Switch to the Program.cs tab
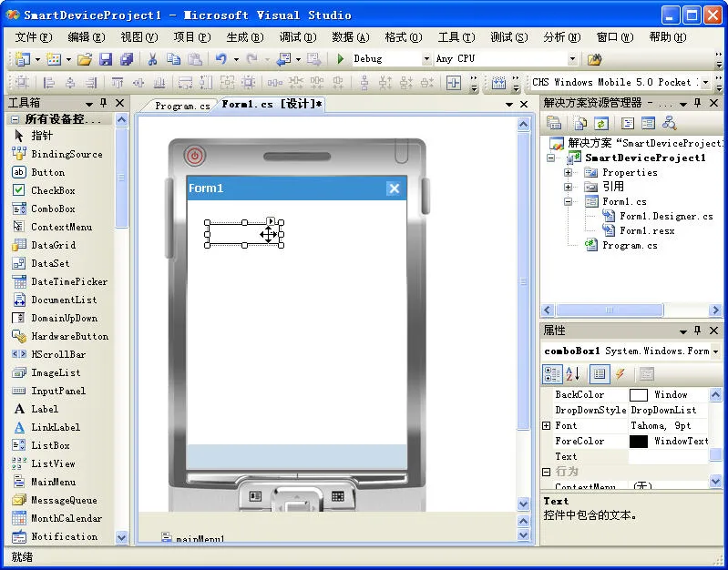 pyautogui.click(x=182, y=106)
